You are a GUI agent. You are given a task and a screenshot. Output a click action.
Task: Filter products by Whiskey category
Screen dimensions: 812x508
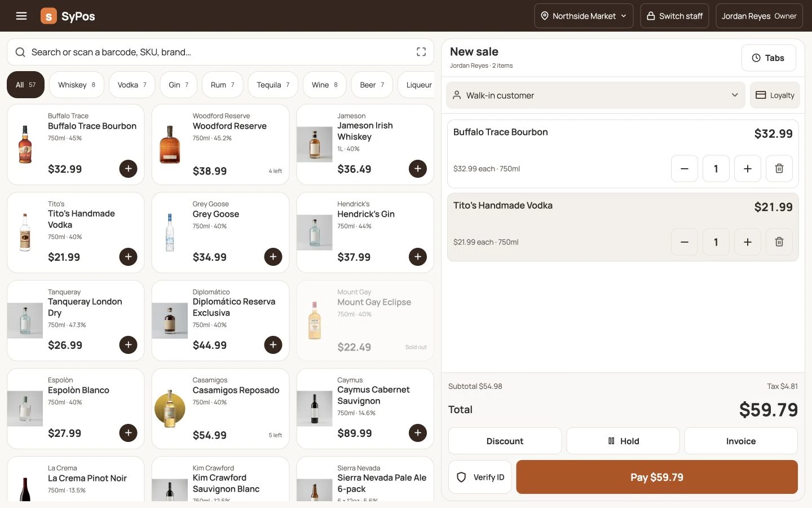[77, 85]
